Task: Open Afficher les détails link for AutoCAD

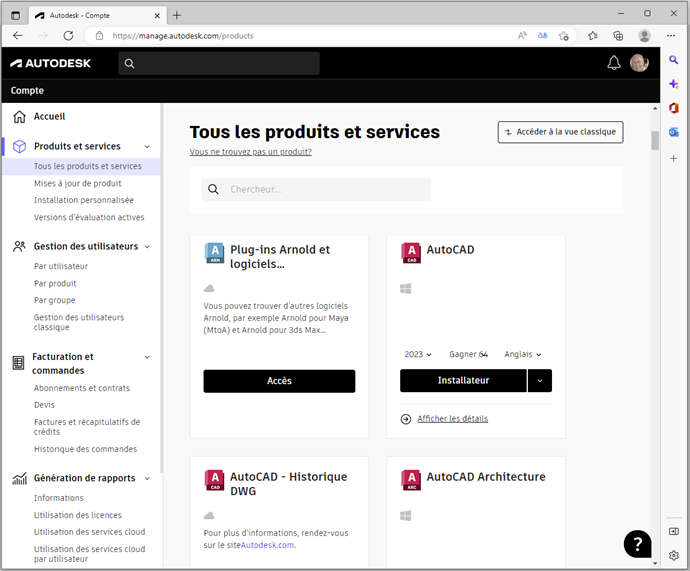Action: pyautogui.click(x=452, y=419)
